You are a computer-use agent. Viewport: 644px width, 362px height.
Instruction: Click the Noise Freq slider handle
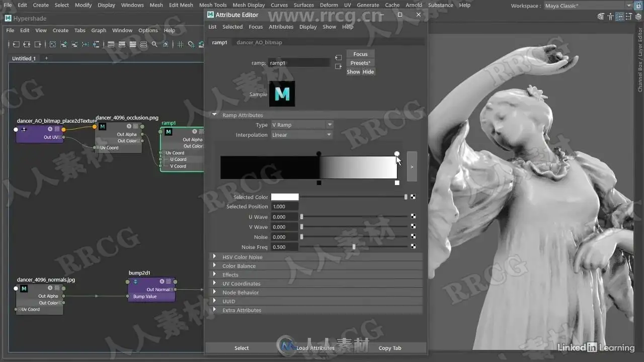coord(354,246)
